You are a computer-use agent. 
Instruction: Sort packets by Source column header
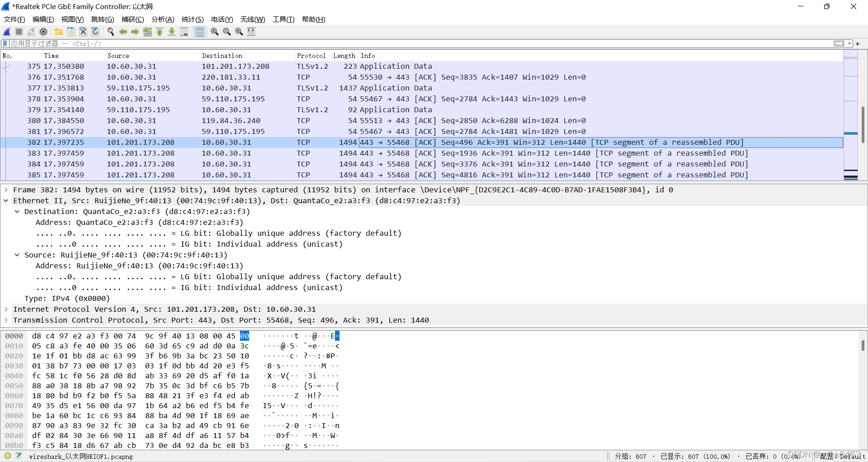click(x=152, y=56)
